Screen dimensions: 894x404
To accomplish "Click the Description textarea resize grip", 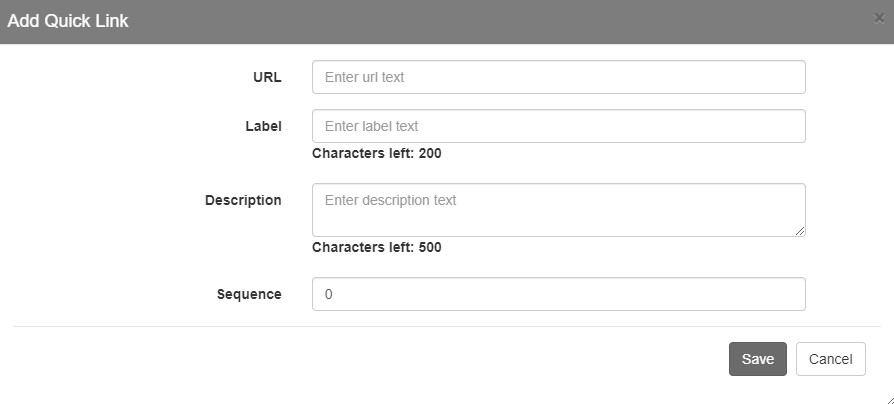I will [800, 231].
